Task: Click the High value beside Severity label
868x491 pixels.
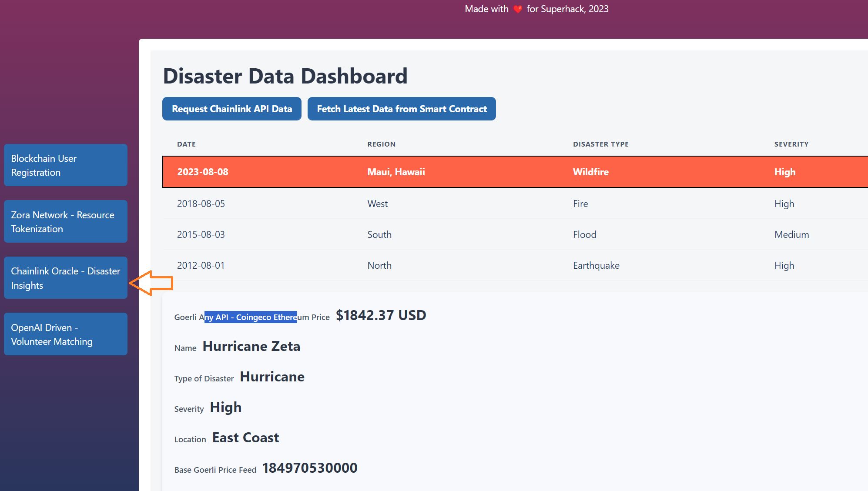Action: (225, 407)
